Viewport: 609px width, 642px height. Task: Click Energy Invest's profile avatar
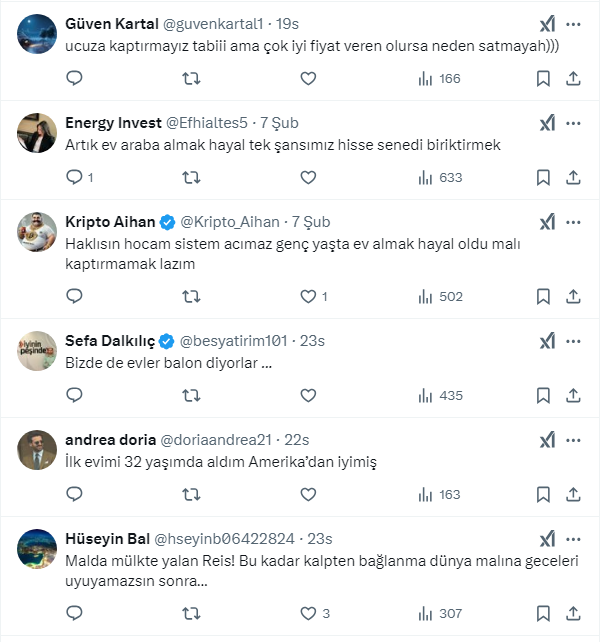tap(37, 132)
